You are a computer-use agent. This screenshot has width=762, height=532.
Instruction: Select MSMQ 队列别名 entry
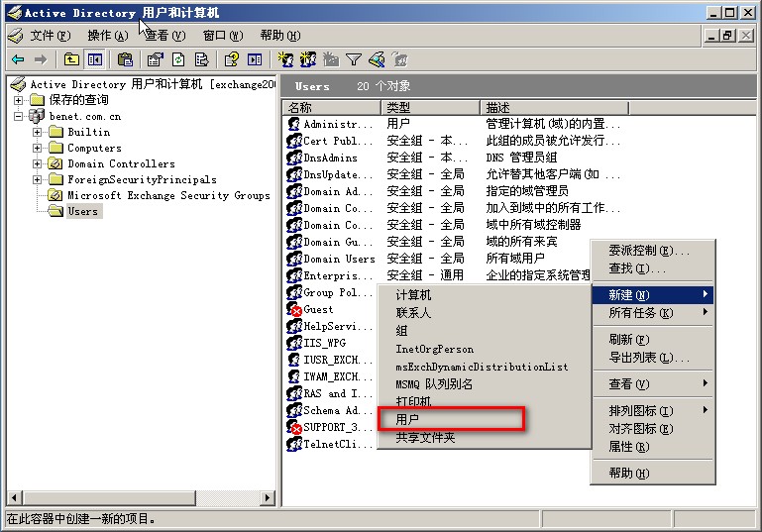pyautogui.click(x=484, y=384)
